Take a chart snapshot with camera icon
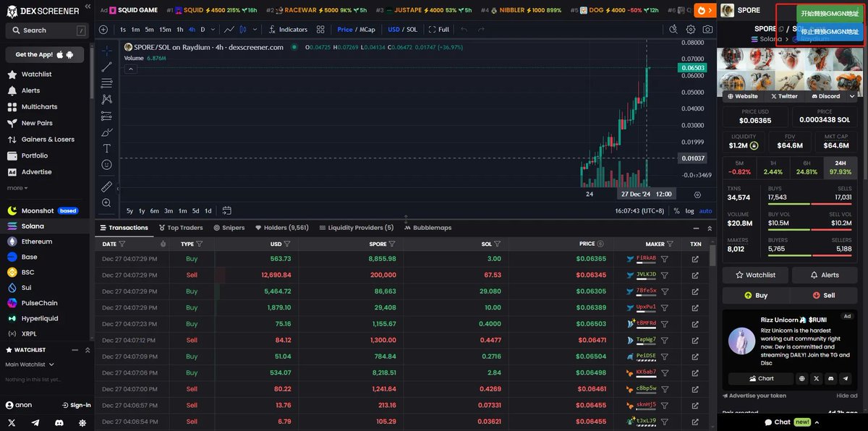 click(707, 30)
